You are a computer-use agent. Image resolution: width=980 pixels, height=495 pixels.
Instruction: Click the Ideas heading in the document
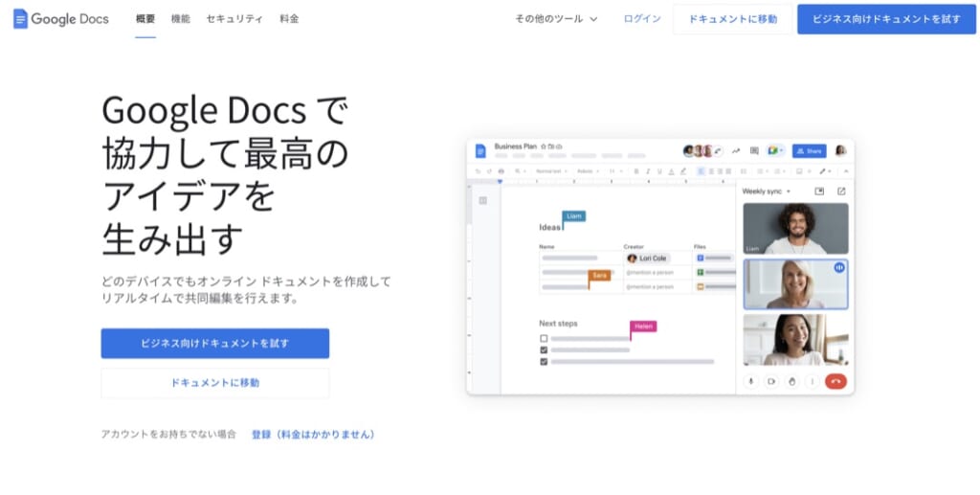(x=550, y=228)
